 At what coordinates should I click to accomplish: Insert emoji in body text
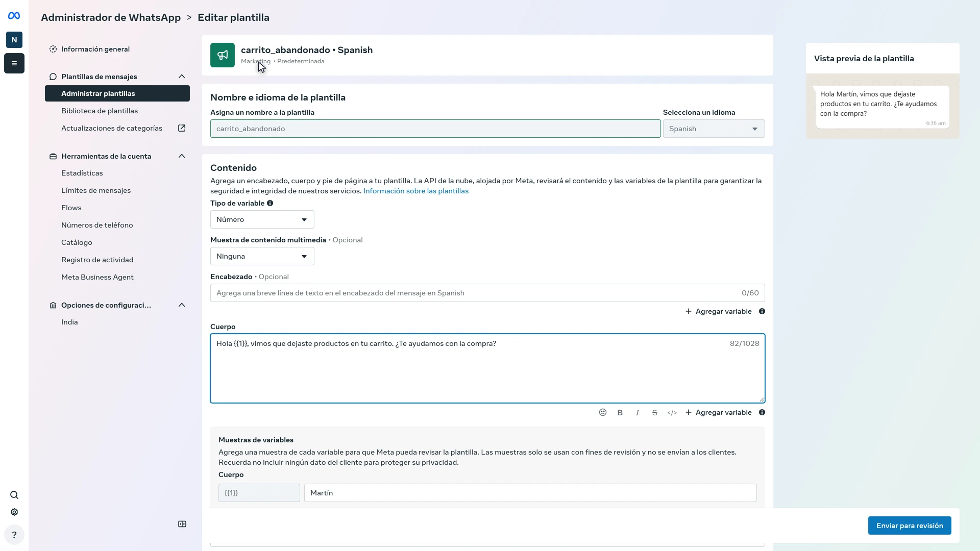point(603,412)
